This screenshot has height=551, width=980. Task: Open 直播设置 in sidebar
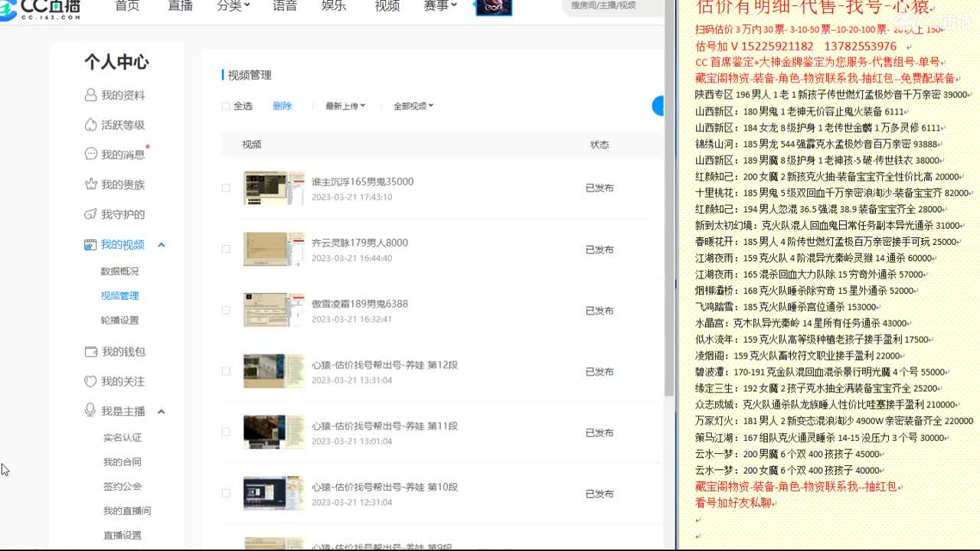point(122,536)
